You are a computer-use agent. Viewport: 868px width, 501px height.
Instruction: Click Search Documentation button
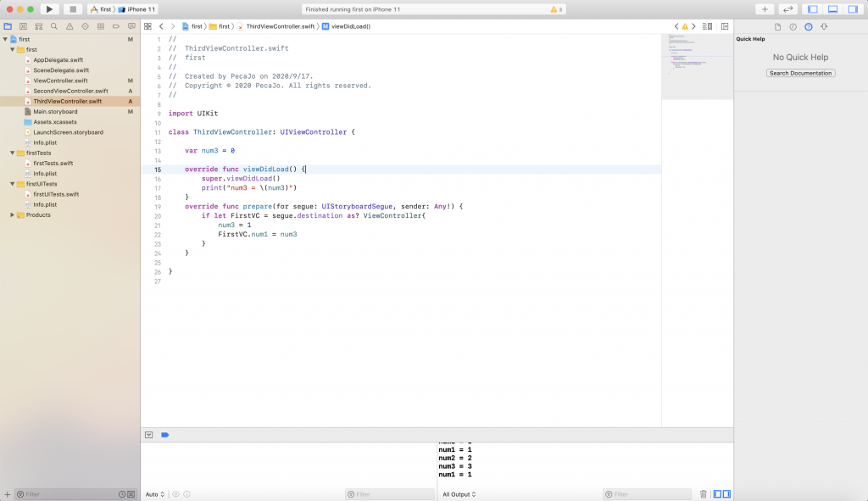(800, 73)
